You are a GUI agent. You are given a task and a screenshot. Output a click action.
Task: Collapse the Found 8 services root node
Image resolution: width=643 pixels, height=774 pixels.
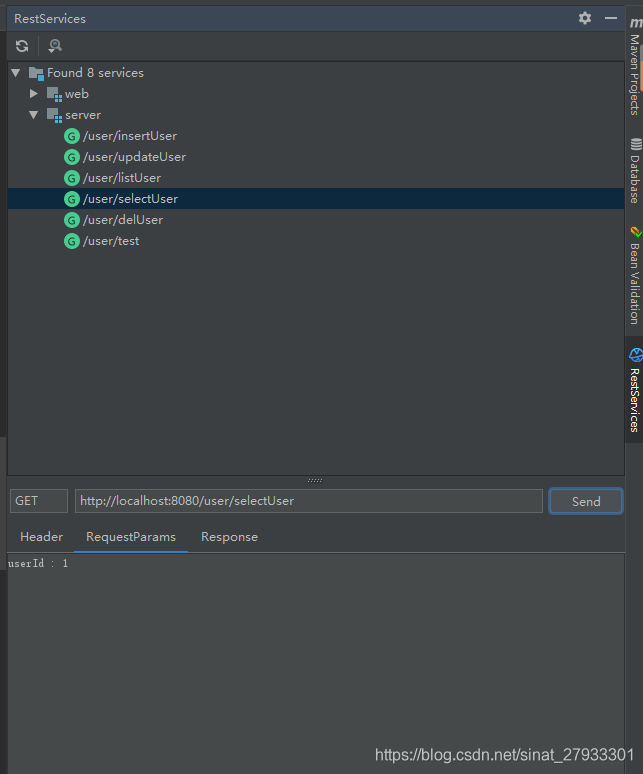pyautogui.click(x=16, y=73)
